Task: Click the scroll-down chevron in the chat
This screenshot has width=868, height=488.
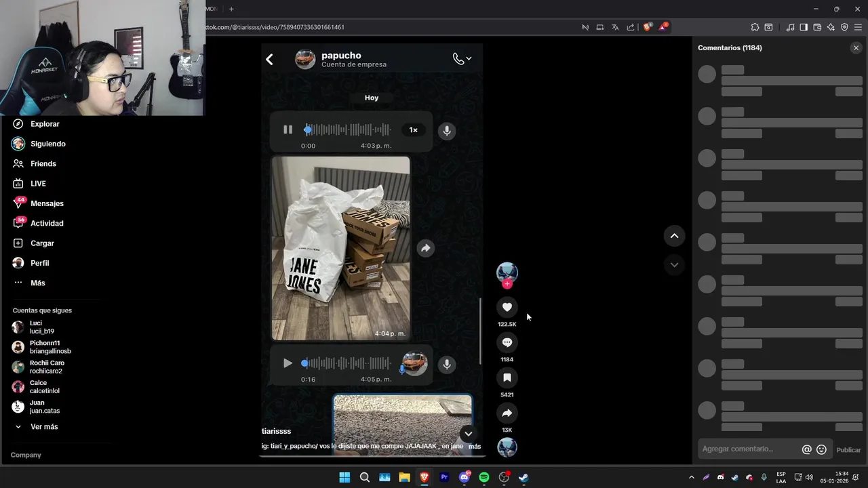Action: [x=468, y=434]
